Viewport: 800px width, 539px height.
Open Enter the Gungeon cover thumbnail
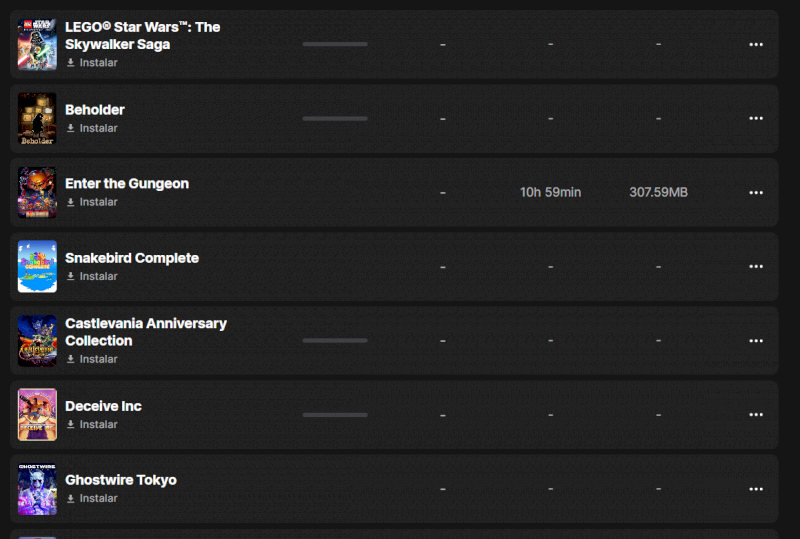(37, 192)
